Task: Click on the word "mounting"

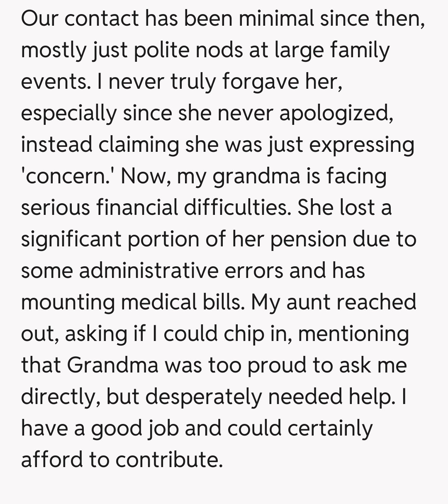Action: (68, 302)
